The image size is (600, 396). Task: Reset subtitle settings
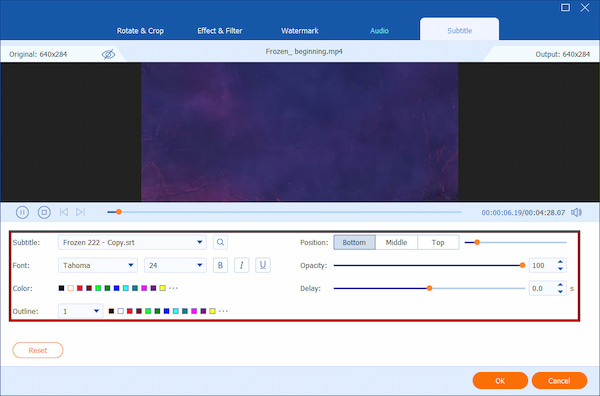pos(38,350)
